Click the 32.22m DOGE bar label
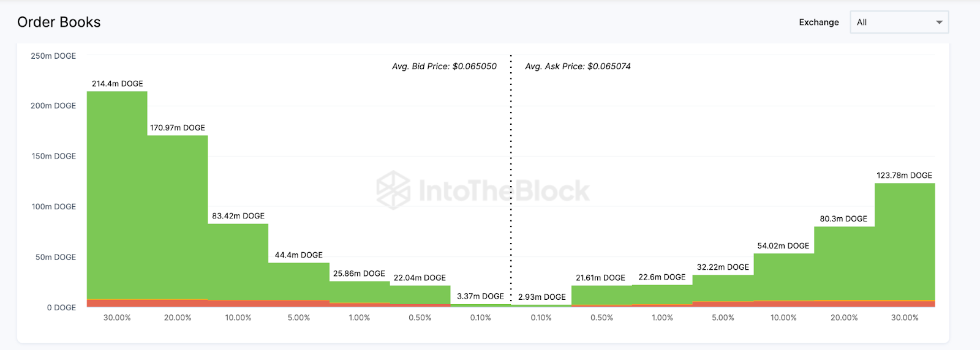The height and width of the screenshot is (350, 980). (723, 267)
